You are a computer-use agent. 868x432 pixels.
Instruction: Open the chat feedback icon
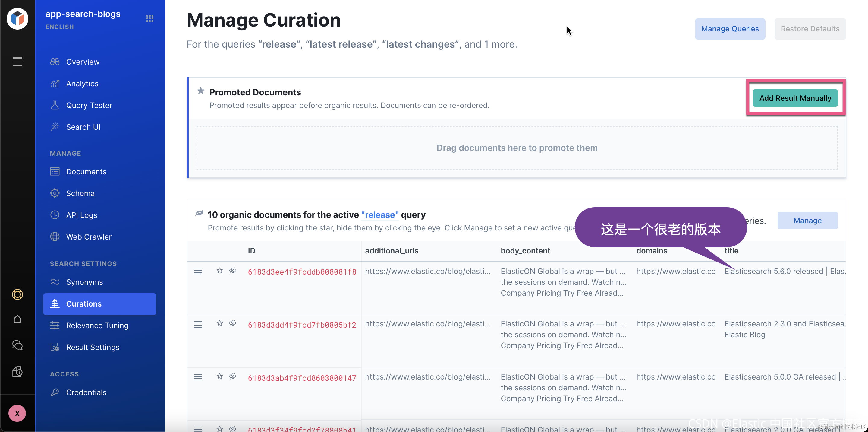point(17,345)
